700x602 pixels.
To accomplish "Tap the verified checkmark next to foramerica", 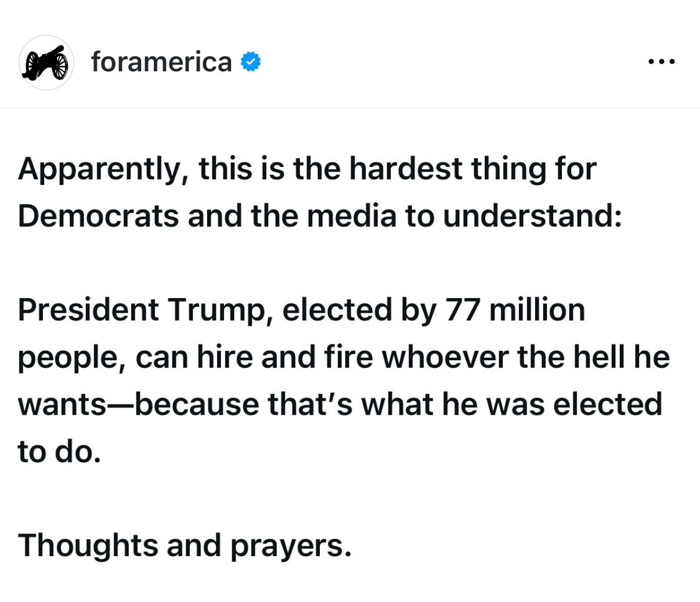I will click(x=251, y=60).
